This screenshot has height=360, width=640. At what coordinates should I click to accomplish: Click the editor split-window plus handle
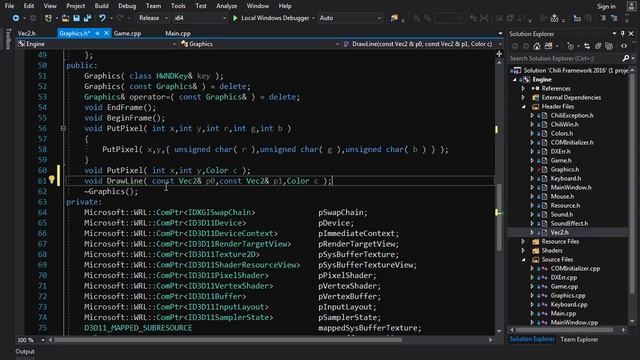point(499,54)
